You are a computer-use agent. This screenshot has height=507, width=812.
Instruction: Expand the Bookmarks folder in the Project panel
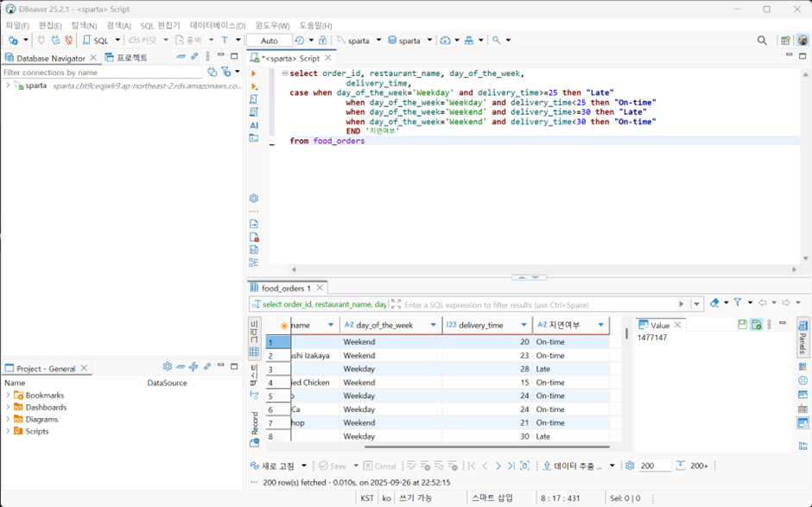(x=8, y=395)
